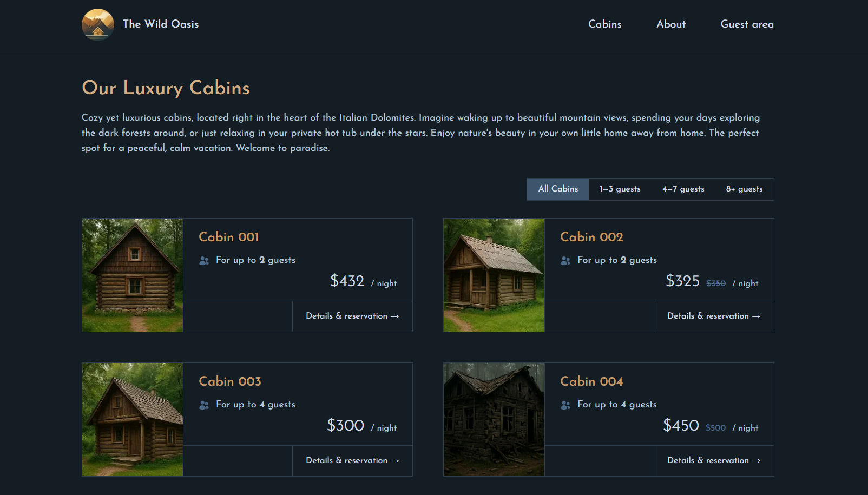Click the Cabin 002 photo thumbnail
868x495 pixels.
pyautogui.click(x=494, y=275)
